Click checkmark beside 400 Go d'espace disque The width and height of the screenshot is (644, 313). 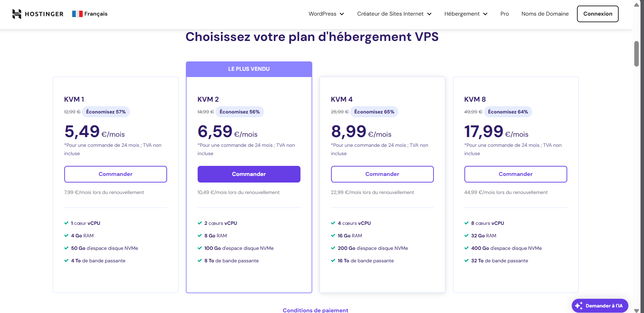point(467,248)
